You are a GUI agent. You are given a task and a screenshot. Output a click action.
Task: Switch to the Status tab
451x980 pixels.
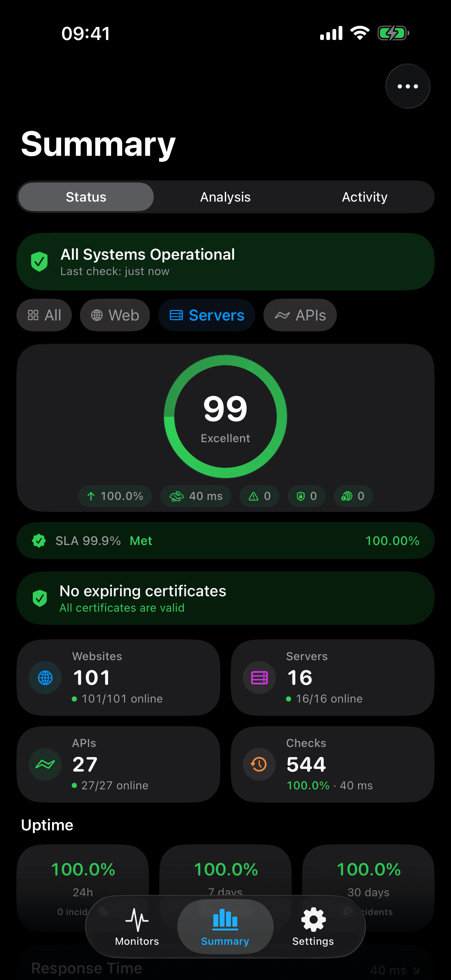tap(86, 197)
